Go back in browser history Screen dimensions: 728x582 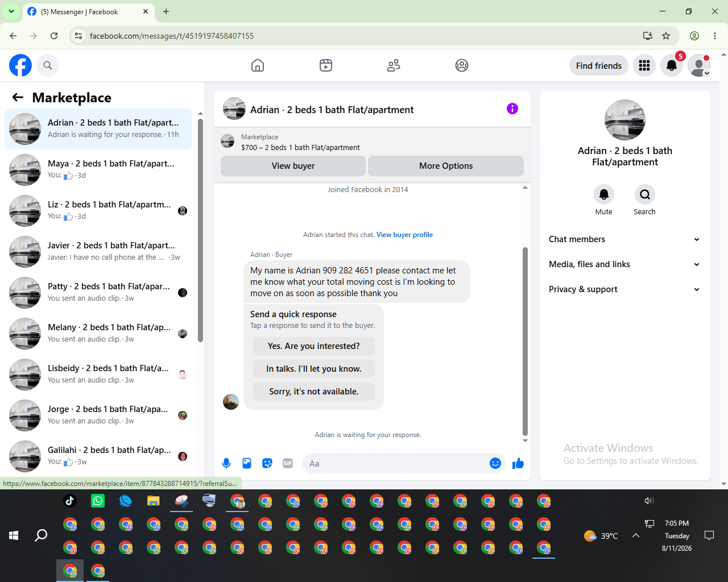pos(13,36)
